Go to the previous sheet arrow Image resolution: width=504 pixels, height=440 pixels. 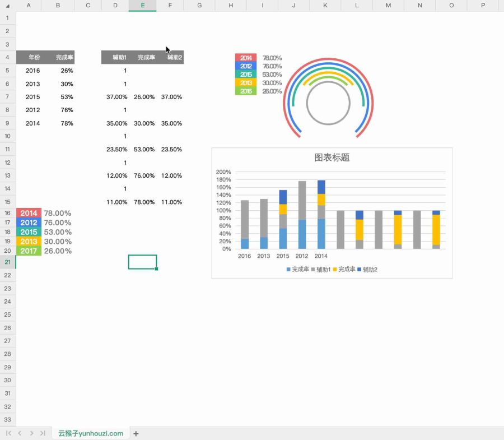pos(20,433)
